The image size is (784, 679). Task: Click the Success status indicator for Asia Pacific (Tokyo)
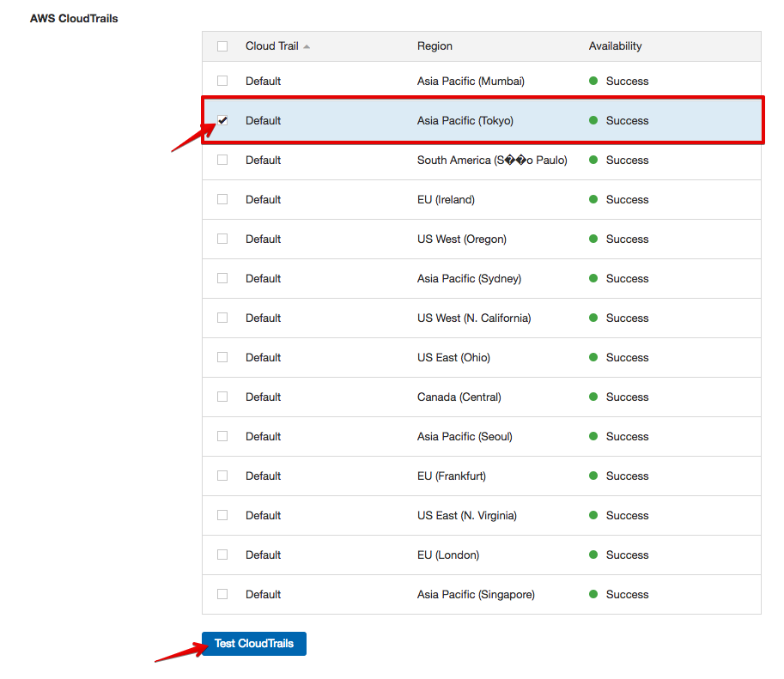coord(593,120)
